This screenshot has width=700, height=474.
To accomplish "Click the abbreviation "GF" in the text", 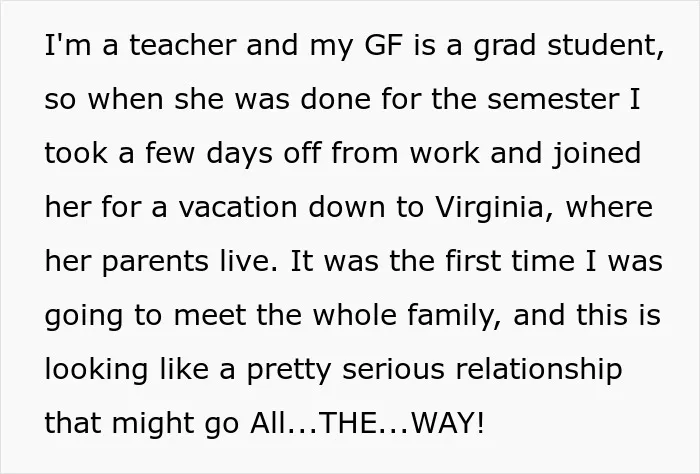I will coord(383,45).
